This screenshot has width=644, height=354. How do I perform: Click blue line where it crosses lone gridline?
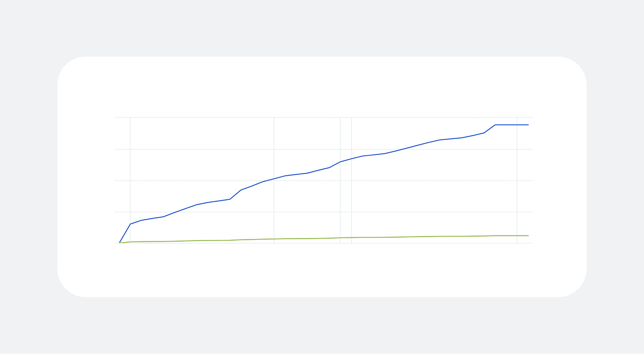tap(274, 179)
